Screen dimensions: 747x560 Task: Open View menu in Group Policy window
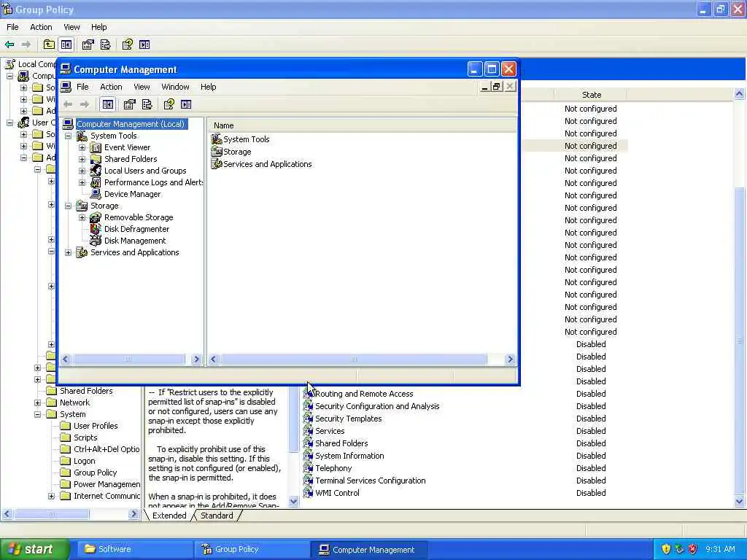71,27
